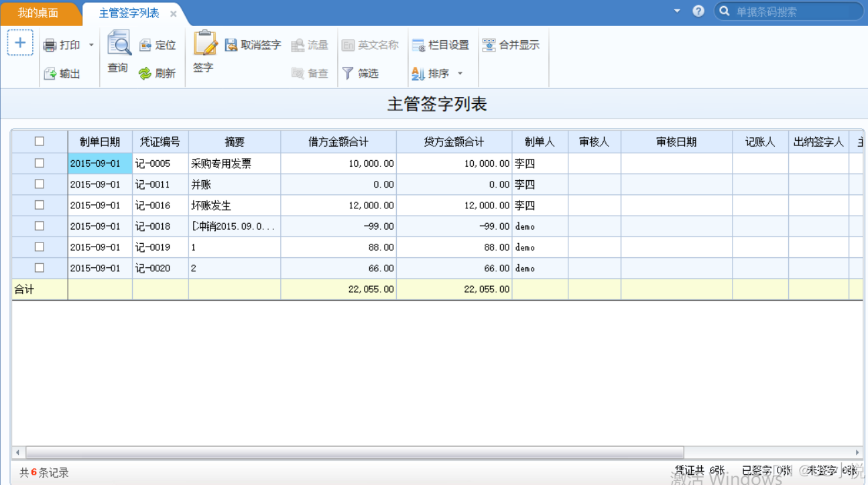Click the 备查 toolbar item
The height and width of the screenshot is (485, 868).
(310, 73)
